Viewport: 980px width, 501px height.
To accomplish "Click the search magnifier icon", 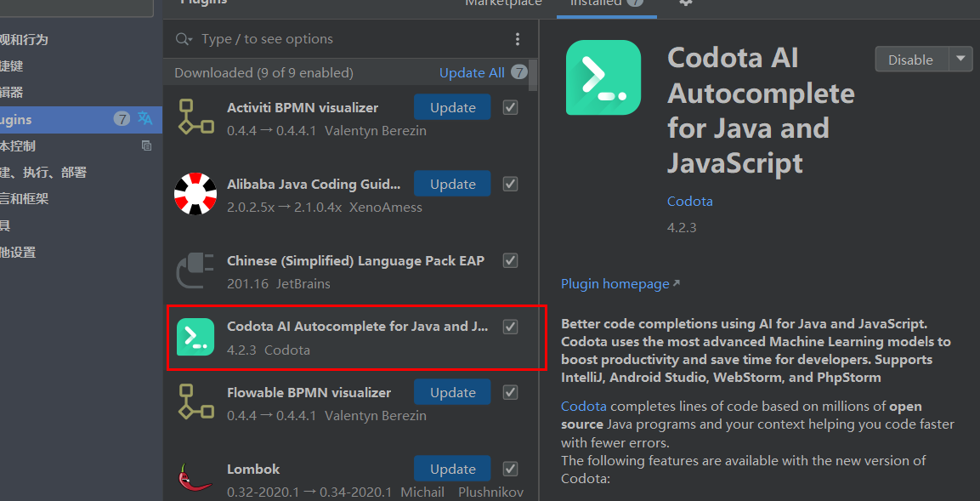I will click(x=184, y=39).
